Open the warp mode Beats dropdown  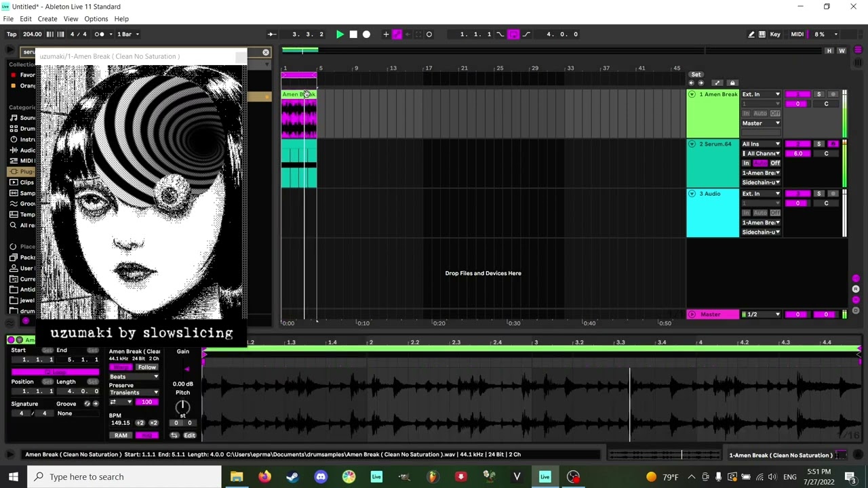tap(134, 377)
